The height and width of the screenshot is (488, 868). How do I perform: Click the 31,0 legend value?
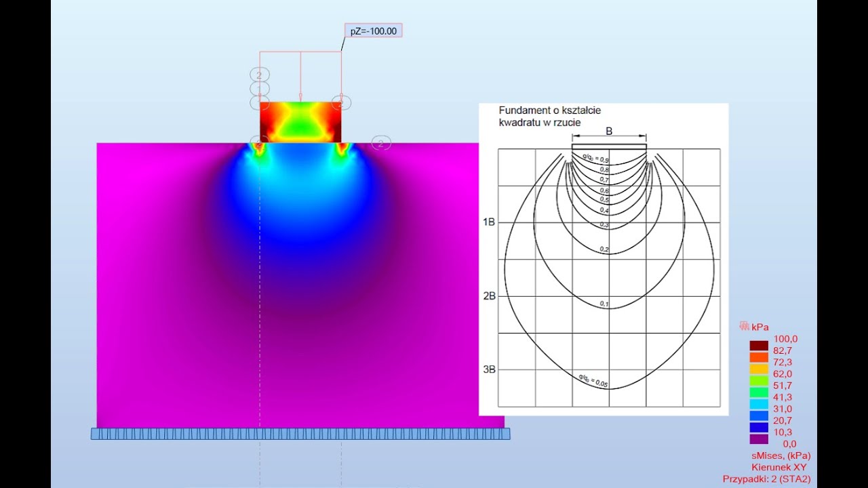tap(783, 409)
